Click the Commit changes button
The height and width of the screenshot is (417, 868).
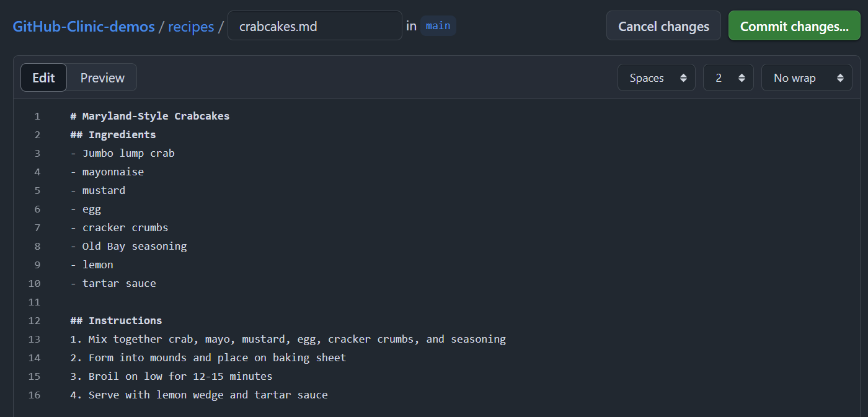tap(794, 26)
